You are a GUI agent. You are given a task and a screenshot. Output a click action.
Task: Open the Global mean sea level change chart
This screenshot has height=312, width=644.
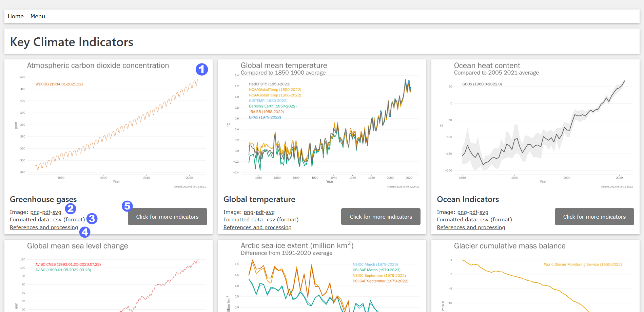[109, 276]
